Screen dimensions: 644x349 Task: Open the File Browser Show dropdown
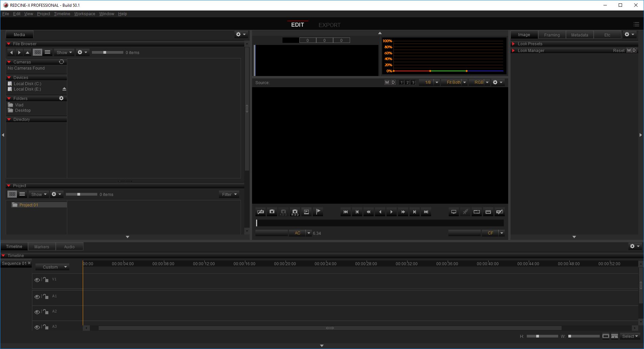coord(64,52)
